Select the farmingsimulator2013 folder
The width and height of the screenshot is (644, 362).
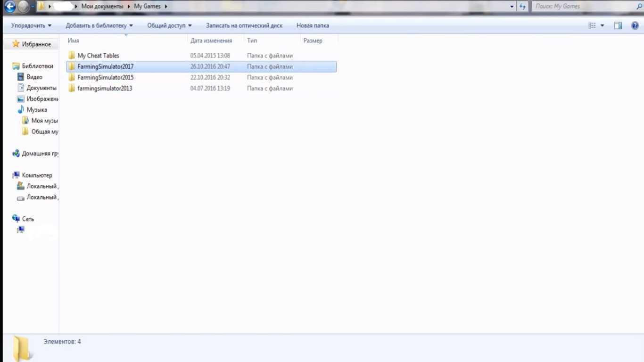[105, 88]
